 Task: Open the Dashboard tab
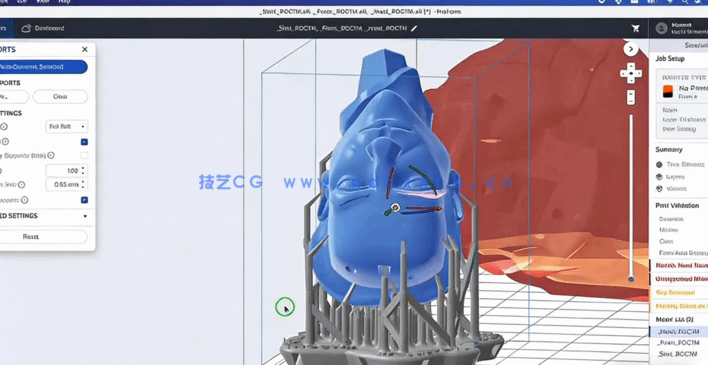(x=43, y=28)
